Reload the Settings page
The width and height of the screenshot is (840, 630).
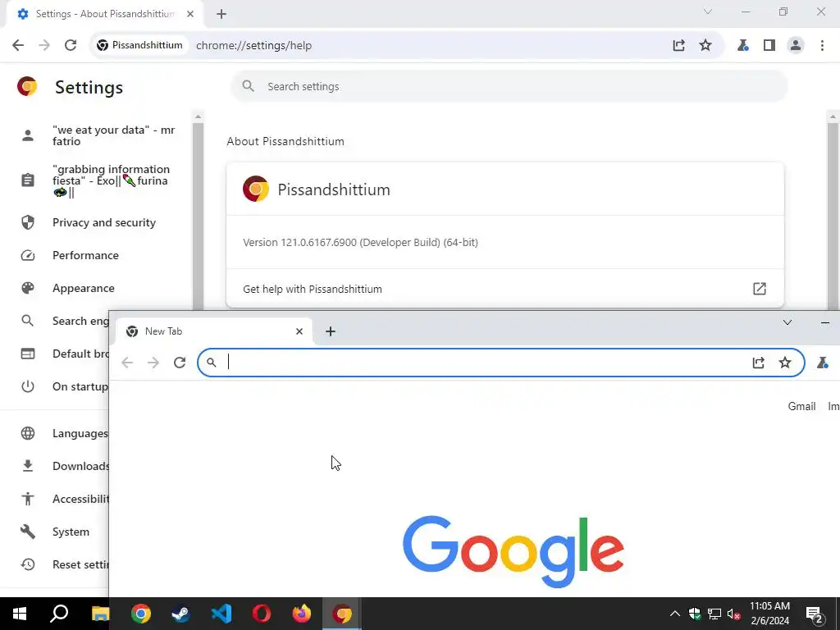[x=71, y=46]
